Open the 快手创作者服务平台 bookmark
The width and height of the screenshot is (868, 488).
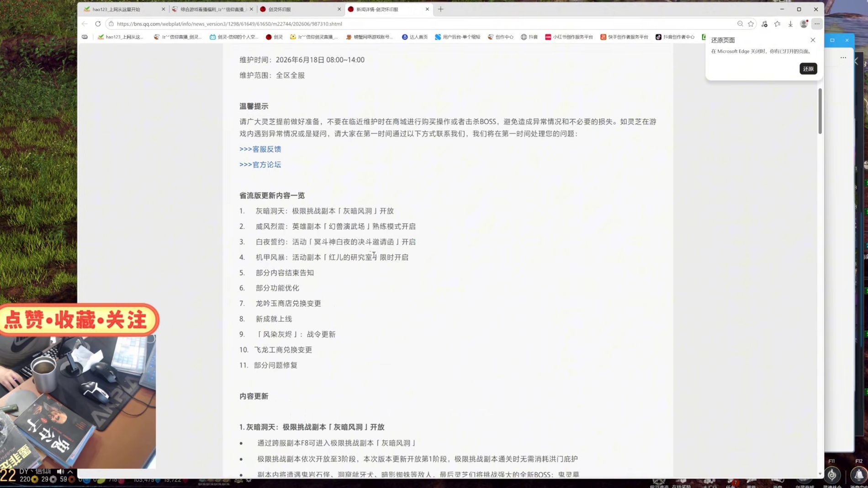coord(625,37)
